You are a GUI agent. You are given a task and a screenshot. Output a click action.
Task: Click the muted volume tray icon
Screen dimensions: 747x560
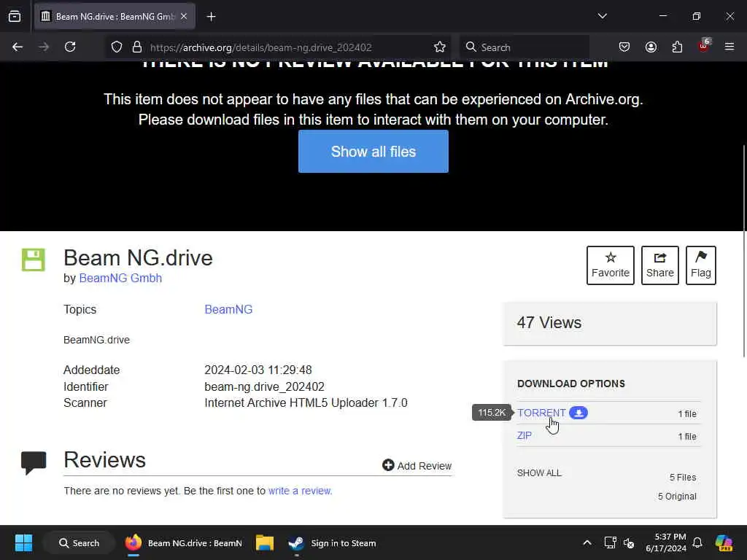(x=628, y=542)
